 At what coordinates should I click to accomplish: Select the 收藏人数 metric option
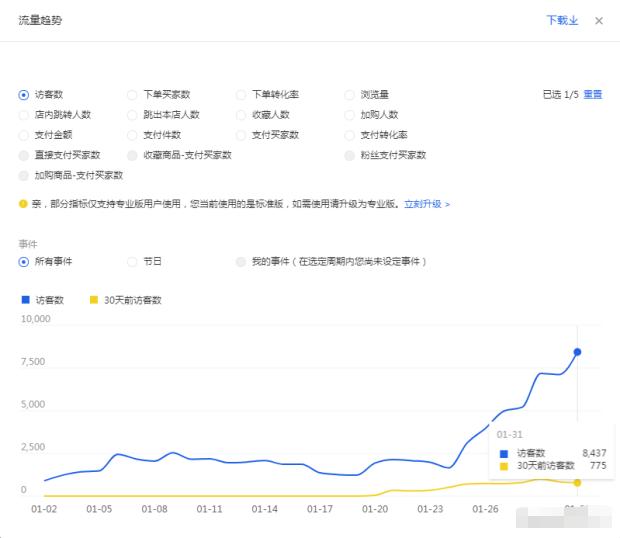tap(241, 115)
